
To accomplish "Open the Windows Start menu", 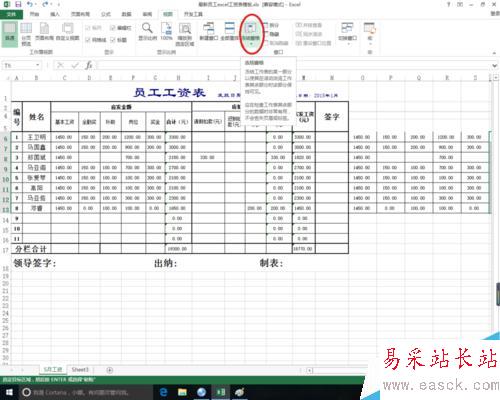I will (9, 392).
